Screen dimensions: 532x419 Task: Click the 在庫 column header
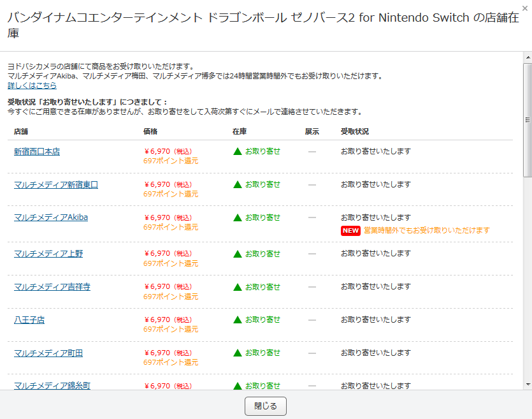coord(240,132)
